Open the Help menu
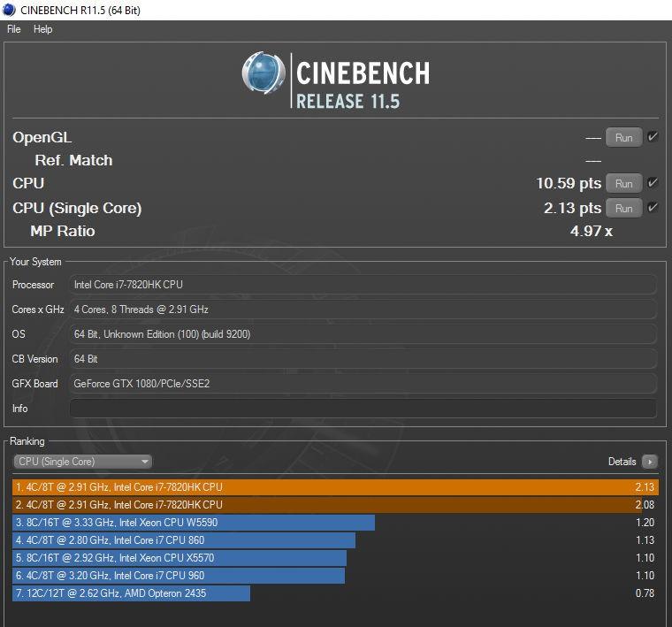 [42, 29]
